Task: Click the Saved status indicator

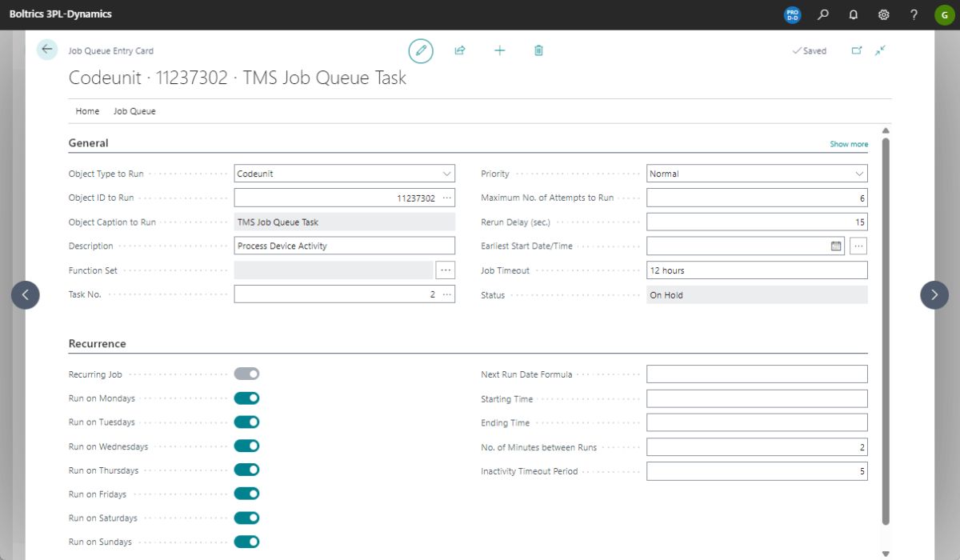Action: [809, 50]
